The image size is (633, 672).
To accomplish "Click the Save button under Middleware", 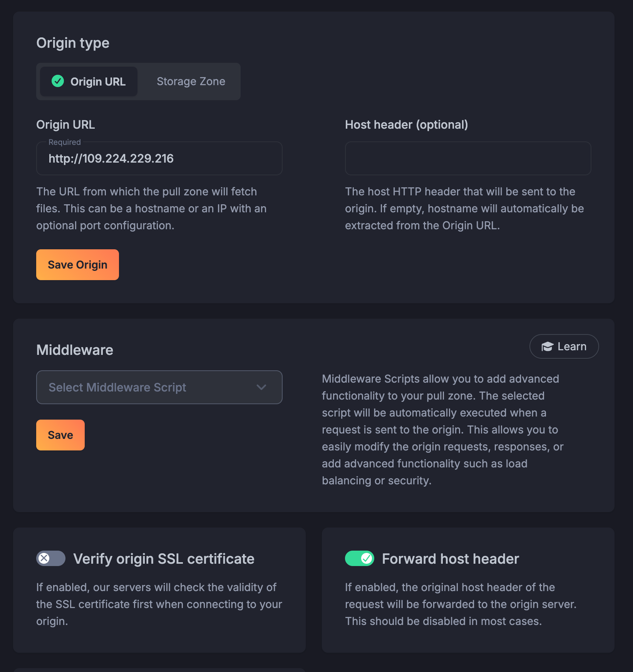I will point(60,435).
